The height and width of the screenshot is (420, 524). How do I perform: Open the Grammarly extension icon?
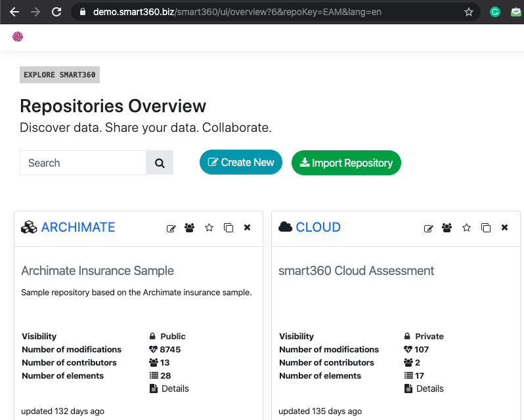point(494,12)
